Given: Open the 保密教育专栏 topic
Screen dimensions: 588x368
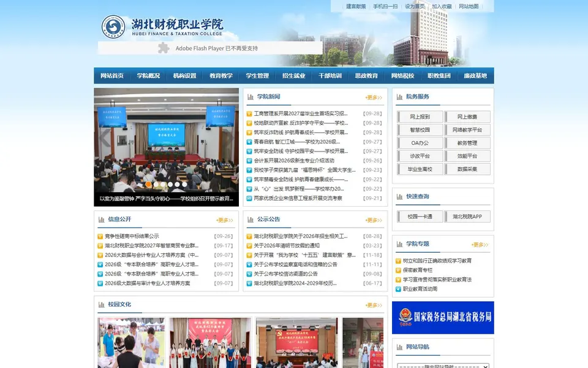Looking at the screenshot, I should tap(418, 270).
